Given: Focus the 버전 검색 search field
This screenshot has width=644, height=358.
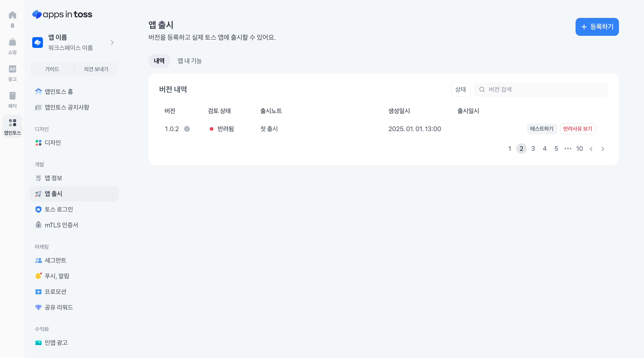Looking at the screenshot, I should click(x=545, y=89).
